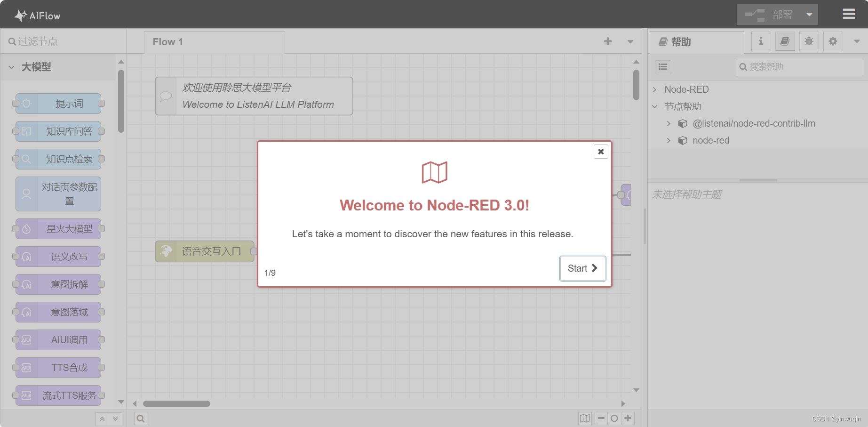868x427 pixels.
Task: Expand all palette categories button
Action: click(x=115, y=419)
